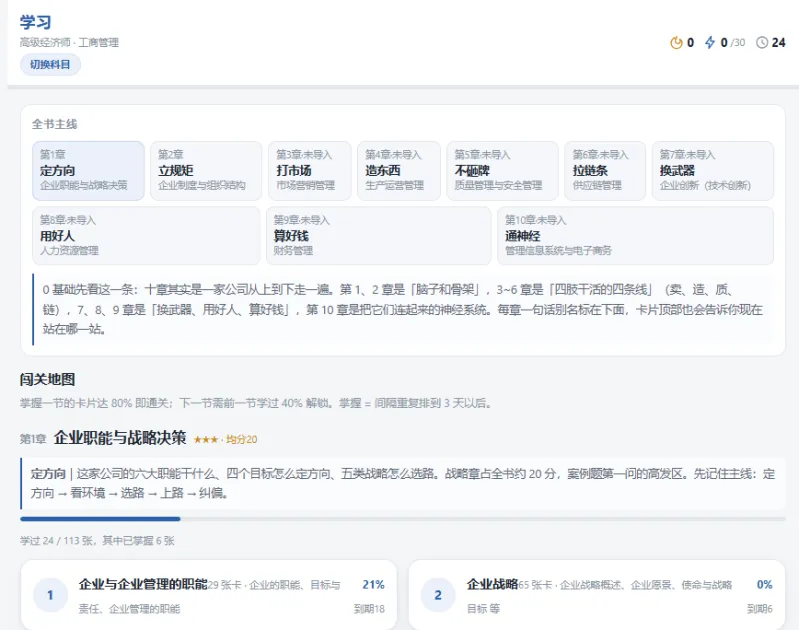Click the 高级经济师 · 工商管理 subtitle

pos(69,43)
